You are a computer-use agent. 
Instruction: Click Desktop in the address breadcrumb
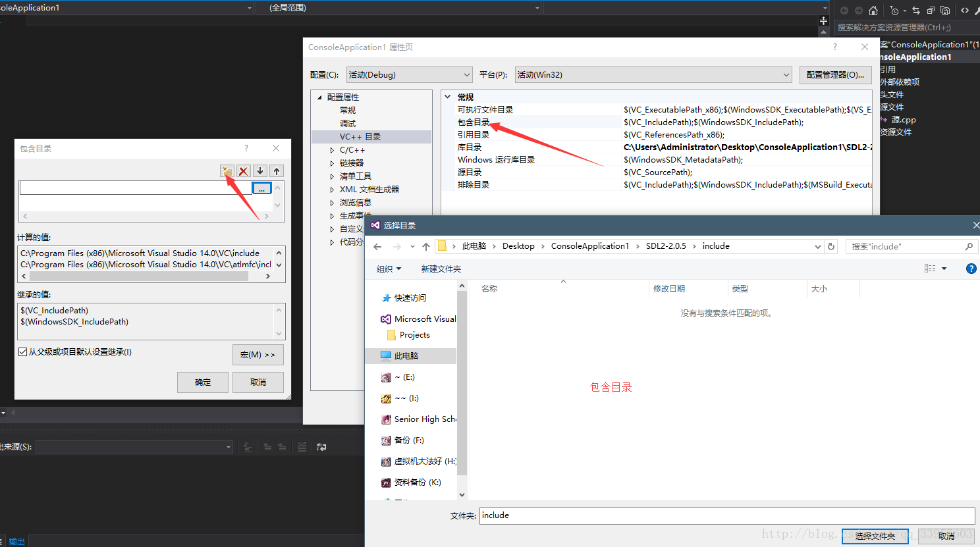[518, 246]
